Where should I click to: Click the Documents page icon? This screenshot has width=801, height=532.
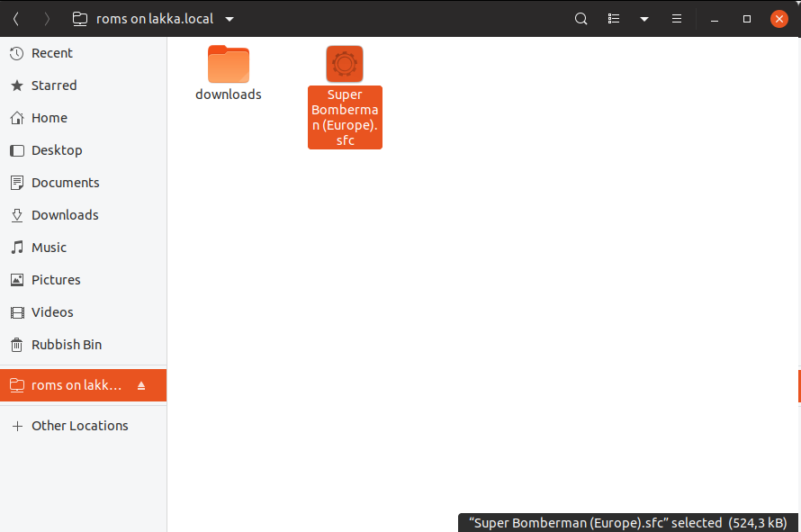coord(17,183)
